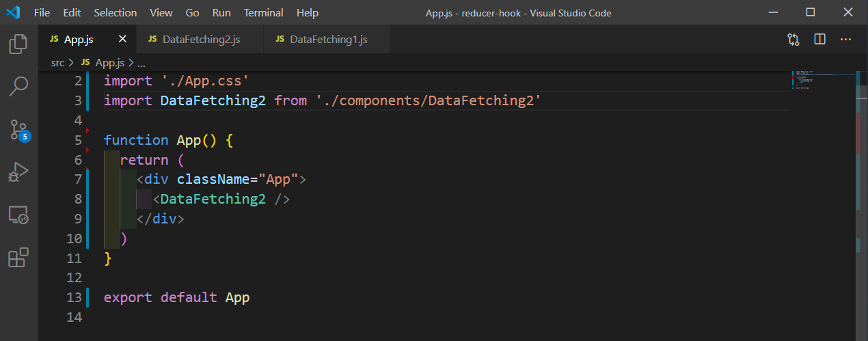Expand the breadcrumb ellipsis symbol item
The width and height of the screenshot is (868, 341).
pos(141,62)
